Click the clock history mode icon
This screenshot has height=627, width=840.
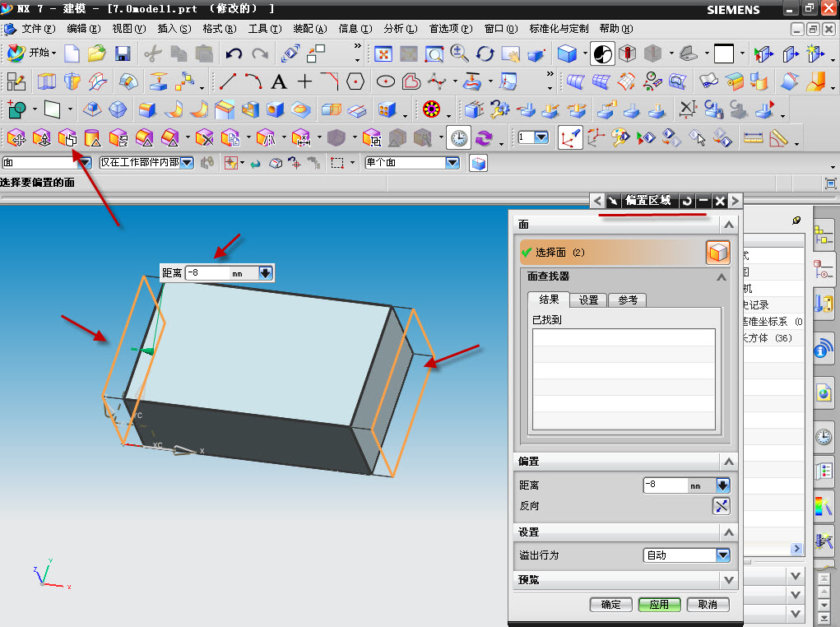click(458, 138)
